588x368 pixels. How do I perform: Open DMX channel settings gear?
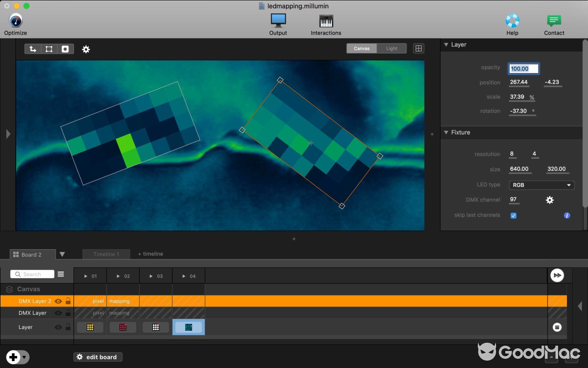click(549, 200)
